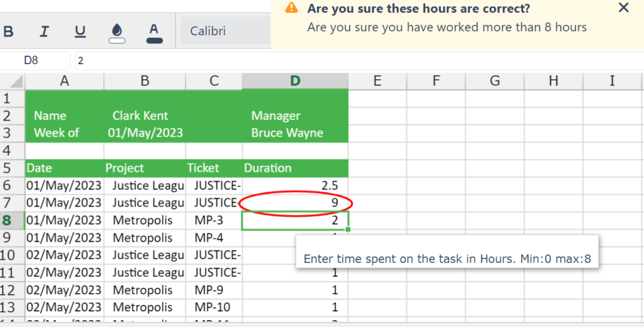Viewport: 644px width, 327px height.
Task: Click the Week of date '01/May/2023' in B3
Action: coord(145,133)
